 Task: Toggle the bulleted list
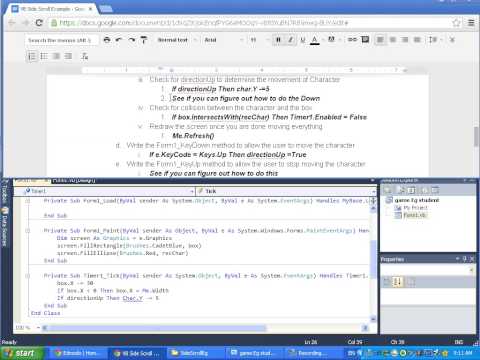click(x=44, y=56)
